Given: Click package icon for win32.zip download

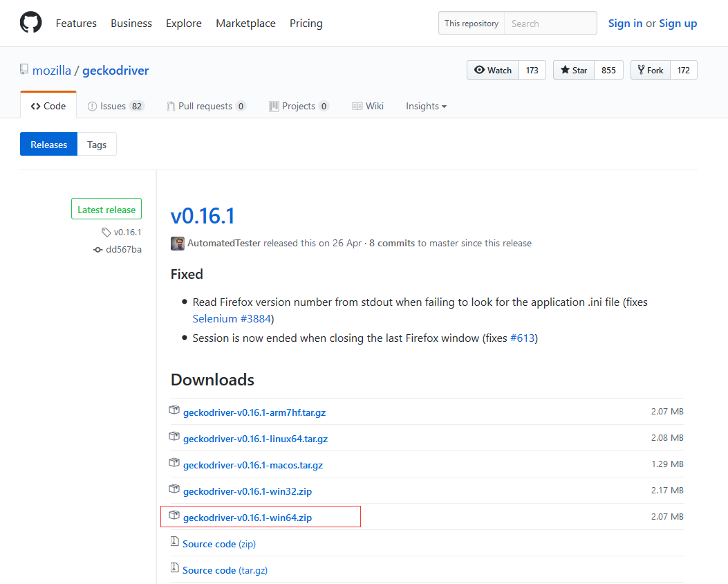Looking at the screenshot, I should 174,489.
